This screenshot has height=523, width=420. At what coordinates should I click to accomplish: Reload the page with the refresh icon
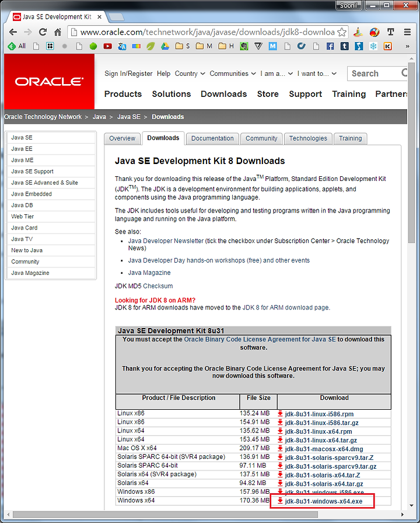point(43,32)
